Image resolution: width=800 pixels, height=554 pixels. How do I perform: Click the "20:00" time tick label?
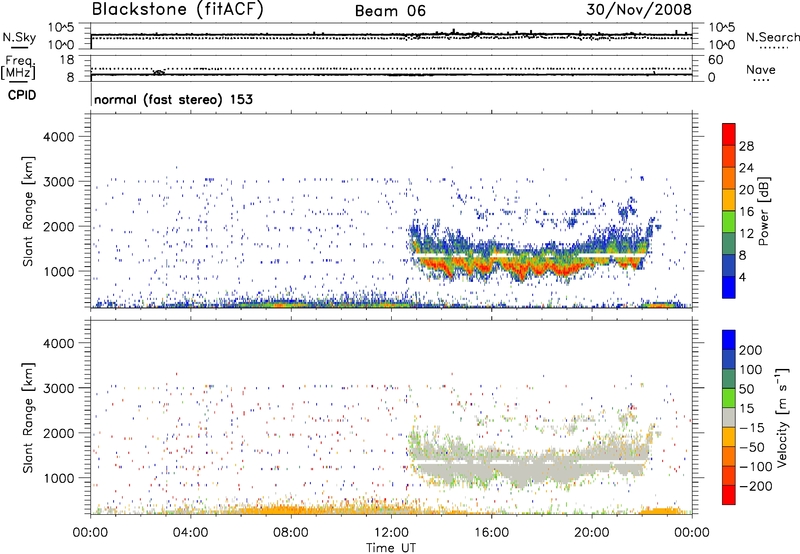[591, 533]
